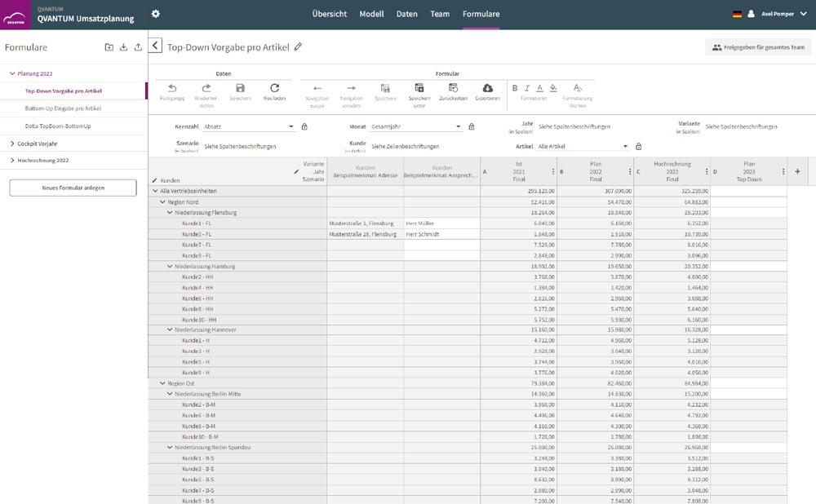816x504 pixels.
Task: Edit form title with the pencil icon
Action: pyautogui.click(x=298, y=47)
